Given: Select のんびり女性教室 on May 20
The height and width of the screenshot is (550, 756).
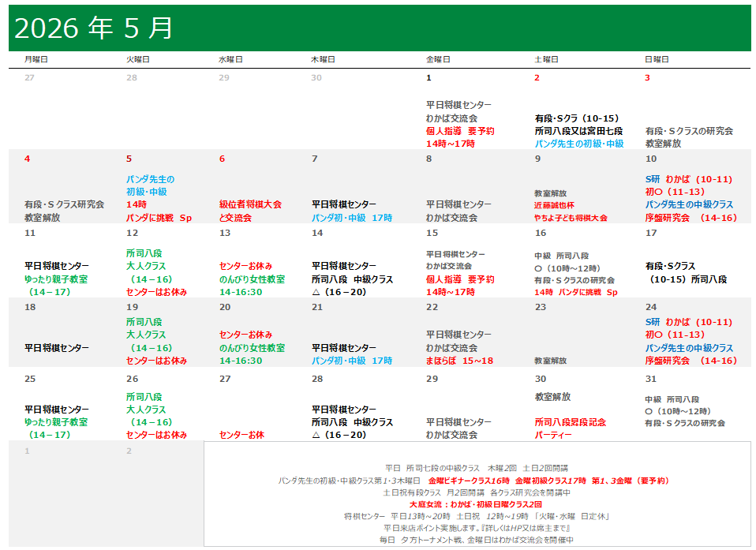Looking at the screenshot, I should pyautogui.click(x=252, y=348).
